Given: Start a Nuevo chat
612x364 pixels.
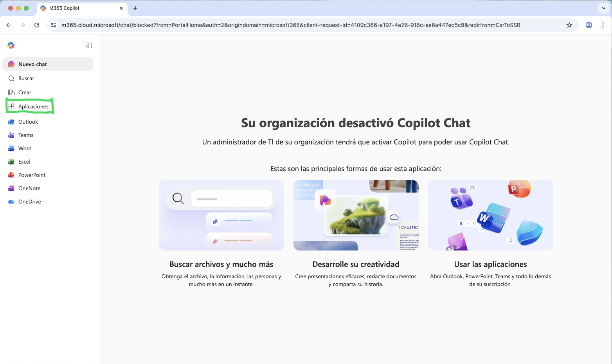Looking at the screenshot, I should [48, 64].
